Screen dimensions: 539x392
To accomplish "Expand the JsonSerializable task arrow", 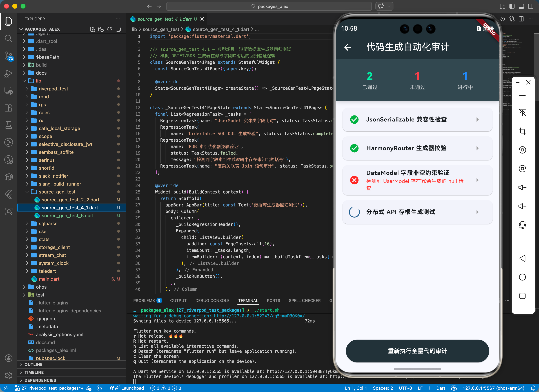I will [477, 120].
